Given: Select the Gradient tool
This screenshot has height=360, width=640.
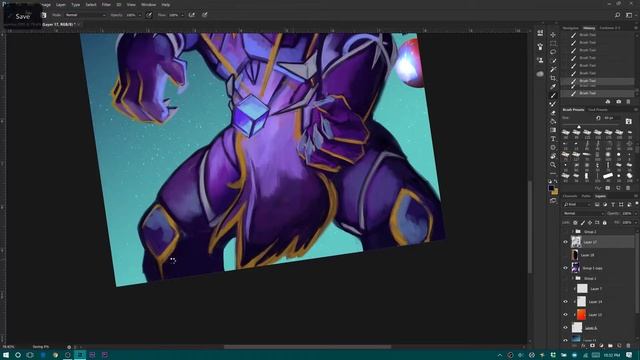Looking at the screenshot, I should [553, 130].
